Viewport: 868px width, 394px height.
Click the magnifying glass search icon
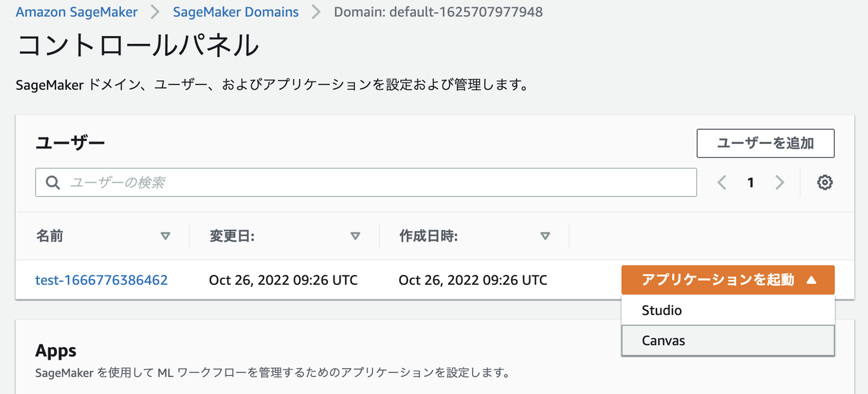[x=53, y=183]
